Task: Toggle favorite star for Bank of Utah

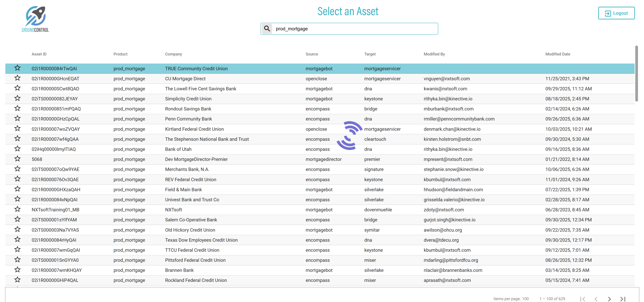Action: point(17,149)
